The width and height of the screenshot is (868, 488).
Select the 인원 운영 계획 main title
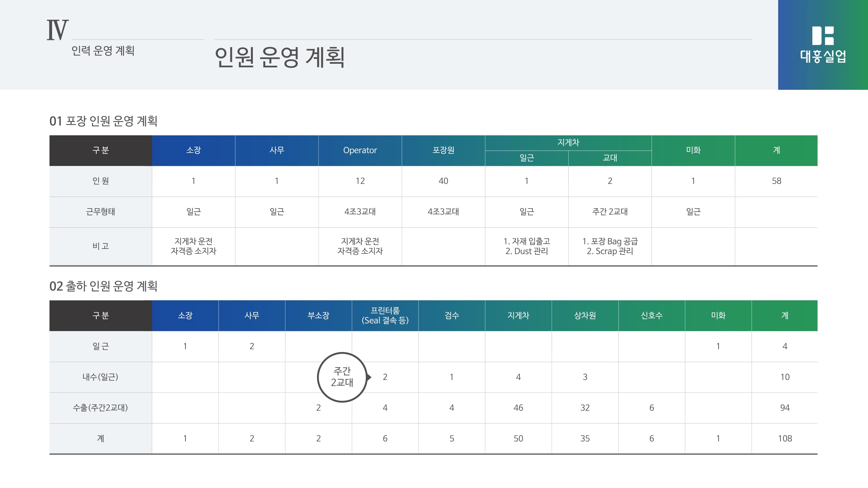coord(279,57)
